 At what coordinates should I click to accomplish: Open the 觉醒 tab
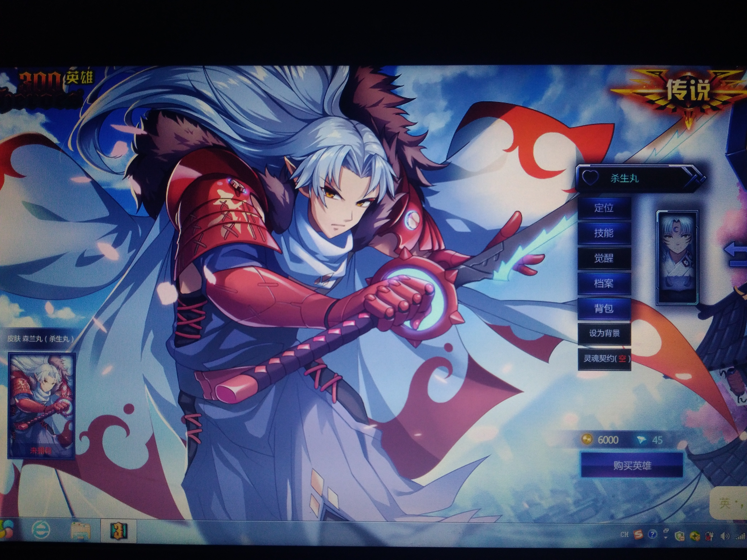point(604,258)
